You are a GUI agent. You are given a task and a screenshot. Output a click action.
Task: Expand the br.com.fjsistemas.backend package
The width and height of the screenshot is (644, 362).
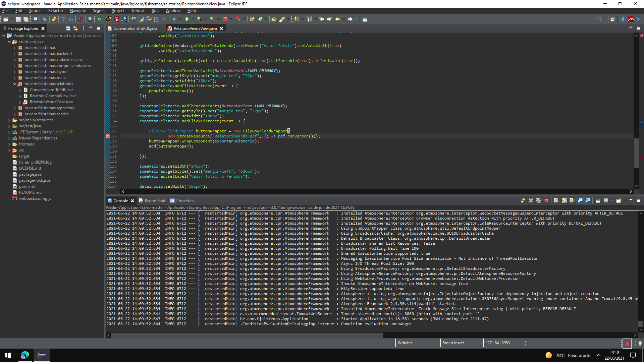click(15, 54)
